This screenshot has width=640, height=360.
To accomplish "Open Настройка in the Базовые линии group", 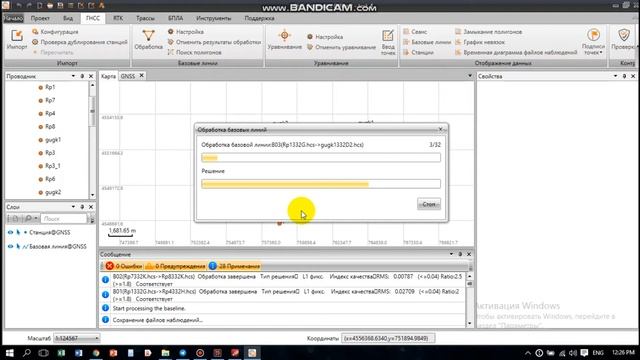I will click(x=186, y=32).
